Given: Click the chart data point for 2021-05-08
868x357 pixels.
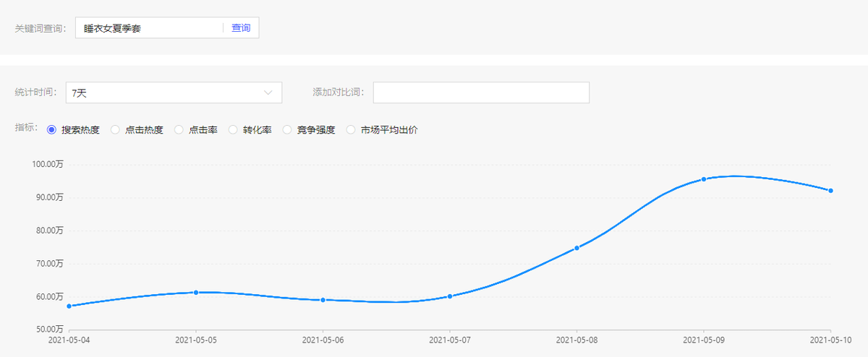Looking at the screenshot, I should pos(576,248).
